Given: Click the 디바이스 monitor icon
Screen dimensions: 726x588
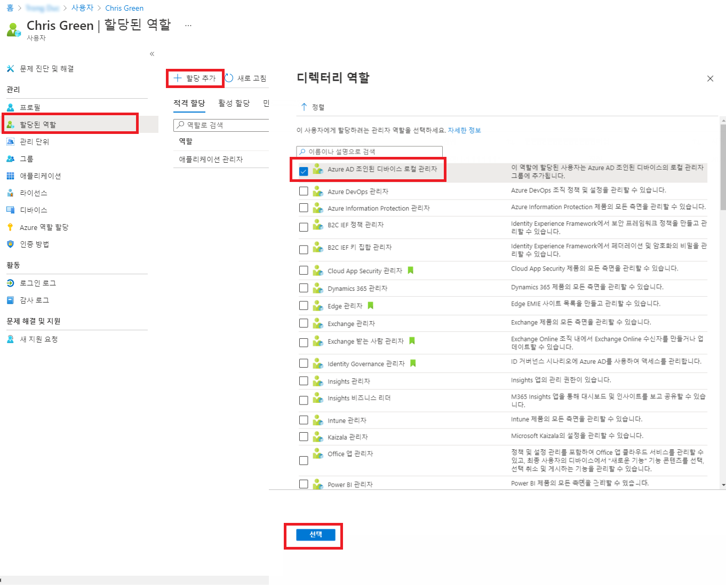Looking at the screenshot, I should pos(10,210).
